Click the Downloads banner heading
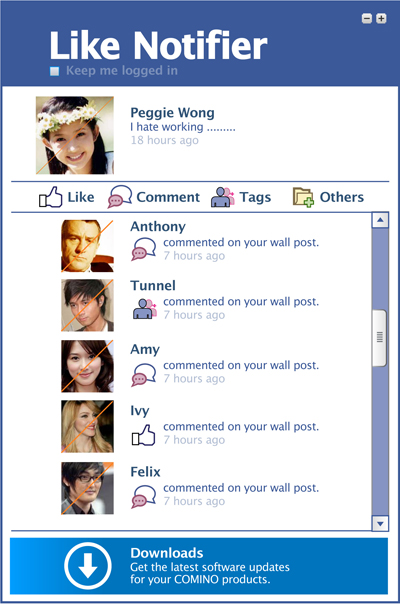 point(166,553)
